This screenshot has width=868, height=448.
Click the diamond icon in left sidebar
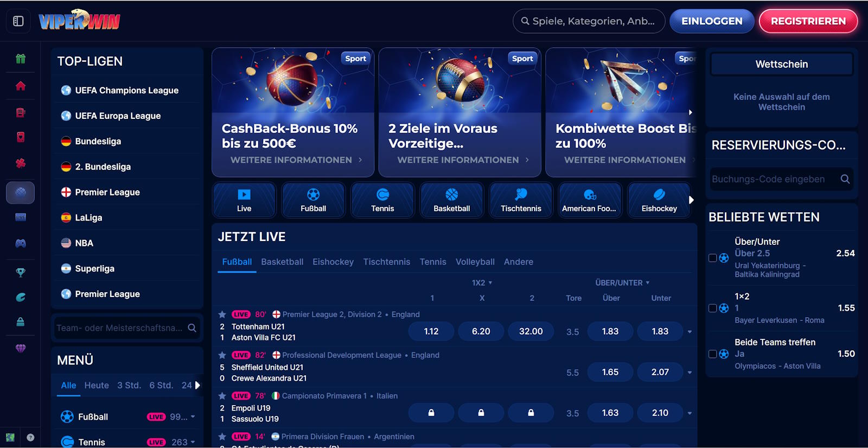21,348
